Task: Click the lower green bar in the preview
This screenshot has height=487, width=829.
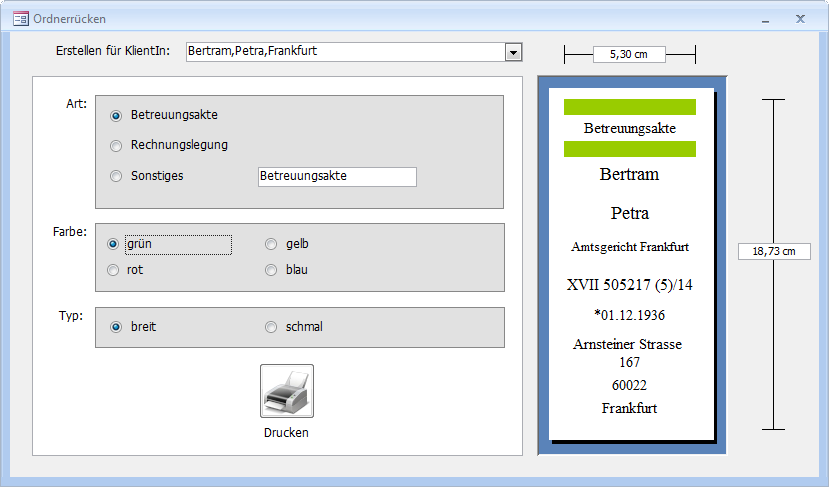Action: [630, 149]
